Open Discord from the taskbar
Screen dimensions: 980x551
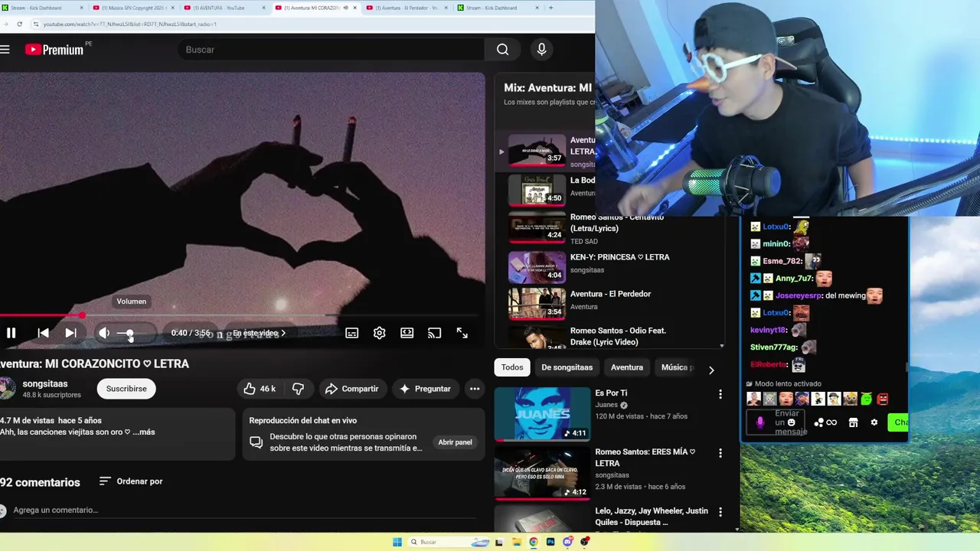point(567,542)
